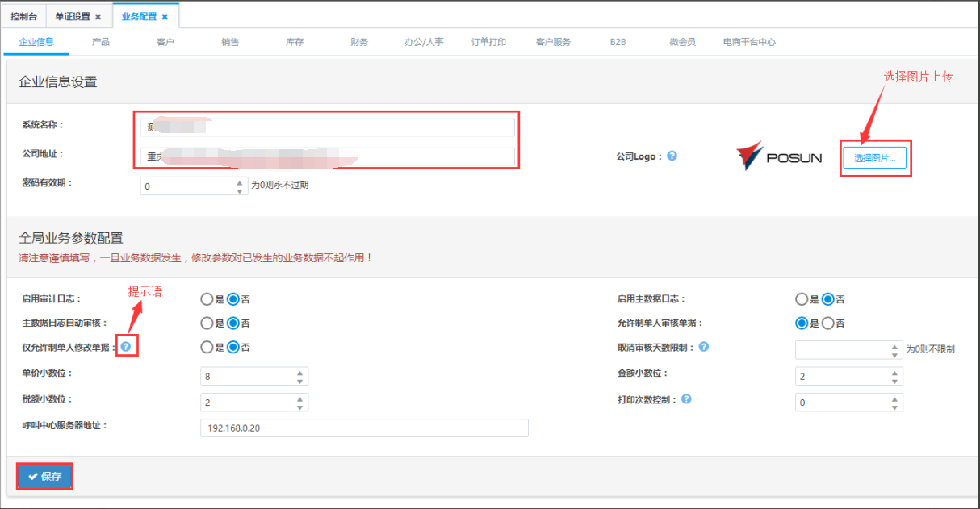Click help icon beside 取消审核天数限制
This screenshot has height=509, width=980.
pyautogui.click(x=704, y=347)
